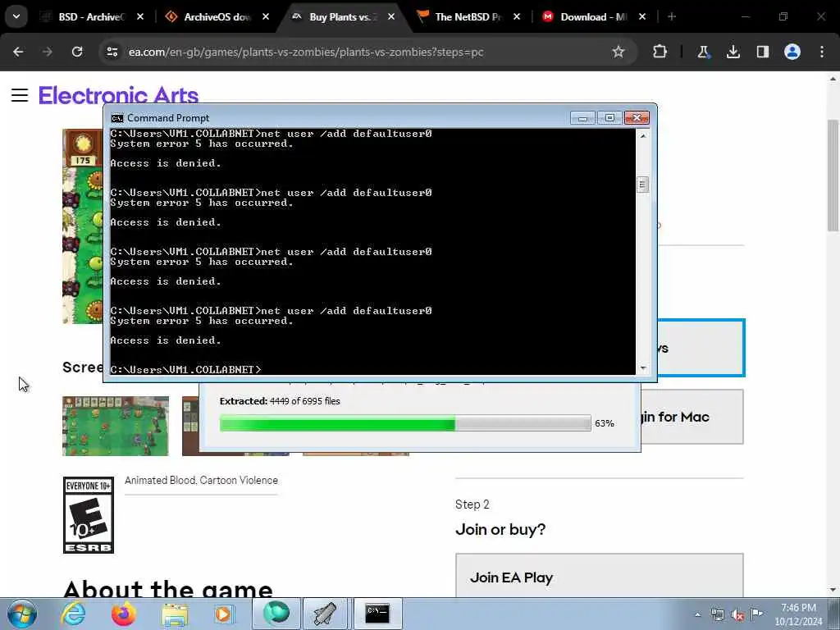The width and height of the screenshot is (840, 630).
Task: Click the 'Join or buy?' heading
Action: (x=500, y=529)
